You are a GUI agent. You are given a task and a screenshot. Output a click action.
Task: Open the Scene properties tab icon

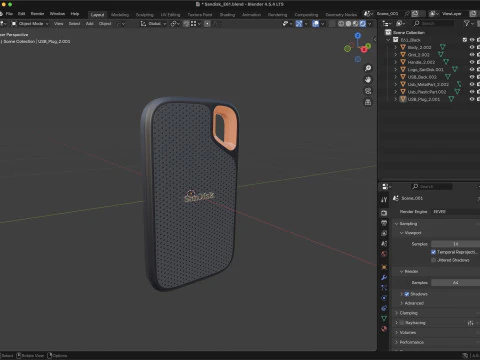(x=384, y=244)
